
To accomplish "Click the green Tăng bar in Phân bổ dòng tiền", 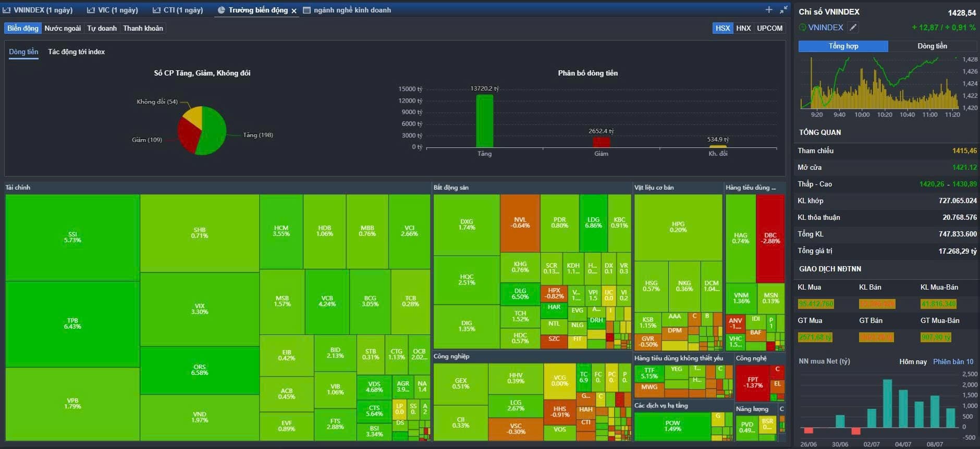I will click(484, 121).
